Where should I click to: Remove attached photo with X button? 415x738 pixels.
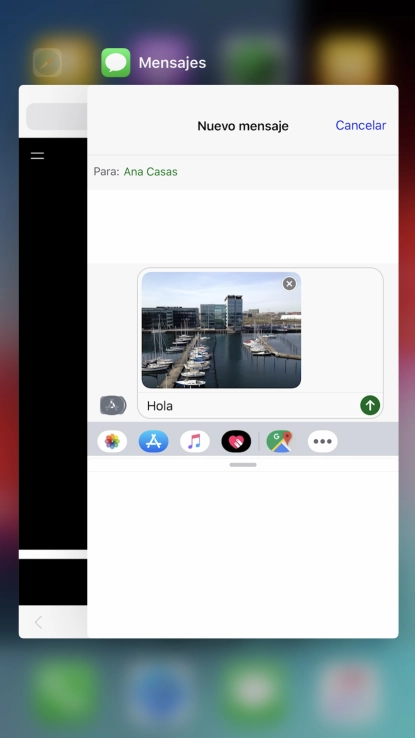coord(289,283)
